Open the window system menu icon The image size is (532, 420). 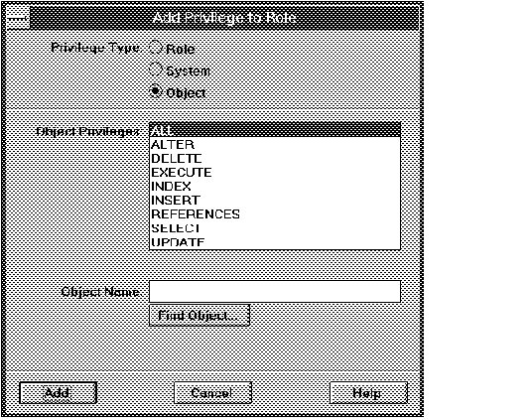18,18
